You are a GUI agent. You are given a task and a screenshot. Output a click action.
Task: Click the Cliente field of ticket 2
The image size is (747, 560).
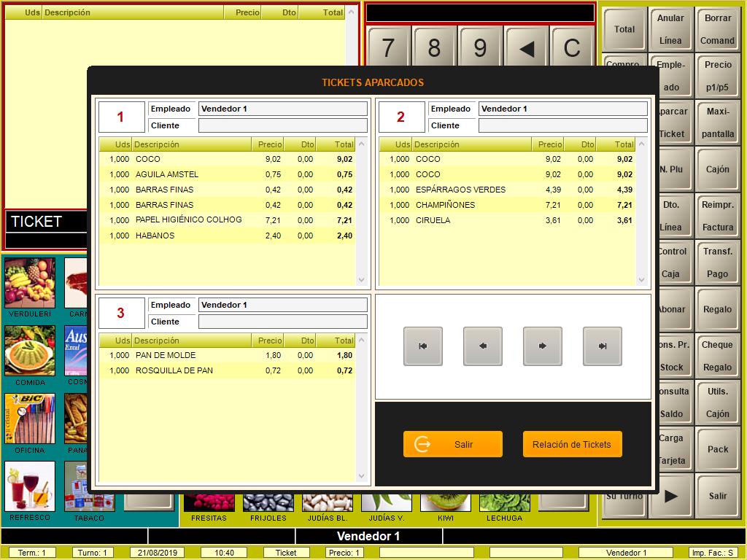tap(562, 125)
